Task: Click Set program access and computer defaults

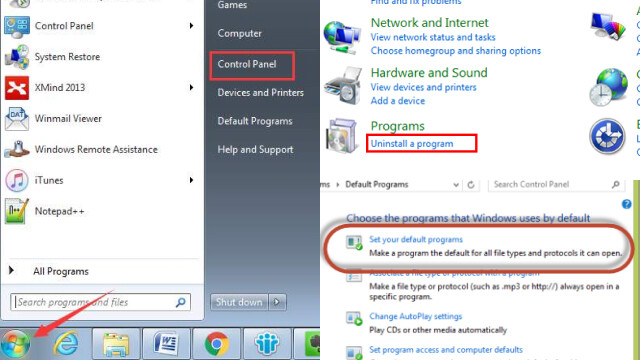Action: pos(446,350)
